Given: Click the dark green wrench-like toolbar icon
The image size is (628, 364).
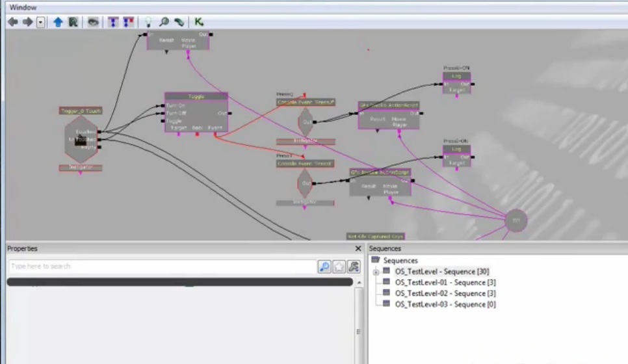Looking at the screenshot, I should pos(179,22).
